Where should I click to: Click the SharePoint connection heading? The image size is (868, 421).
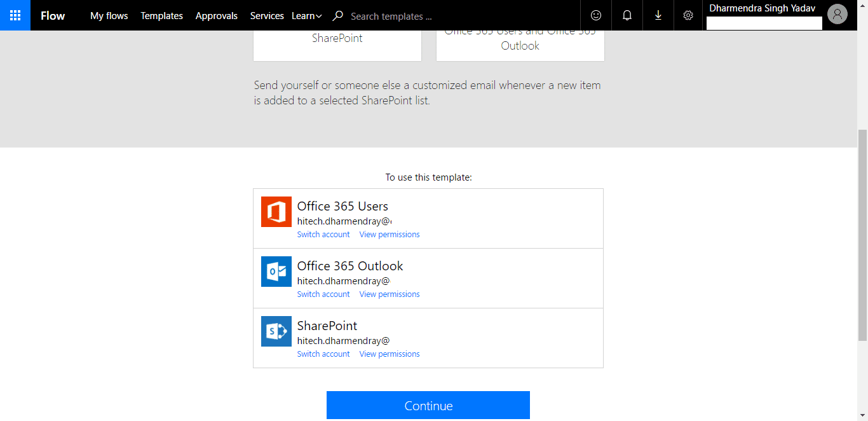(x=327, y=326)
